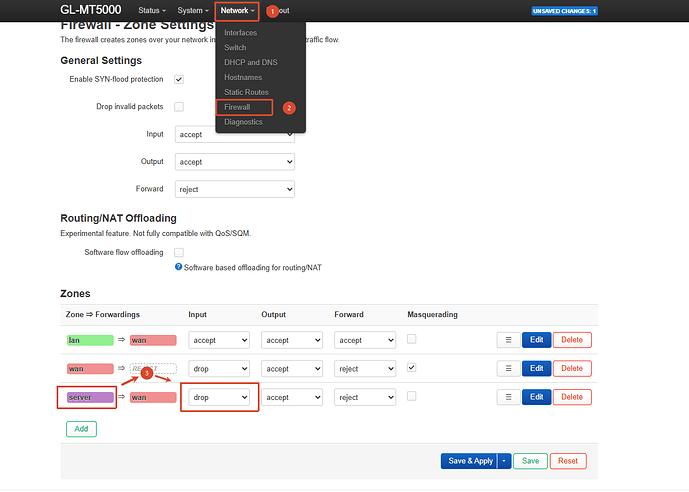Image resolution: width=689 pixels, height=492 pixels.
Task: Open the server zone Input dropdown
Action: pyautogui.click(x=219, y=398)
